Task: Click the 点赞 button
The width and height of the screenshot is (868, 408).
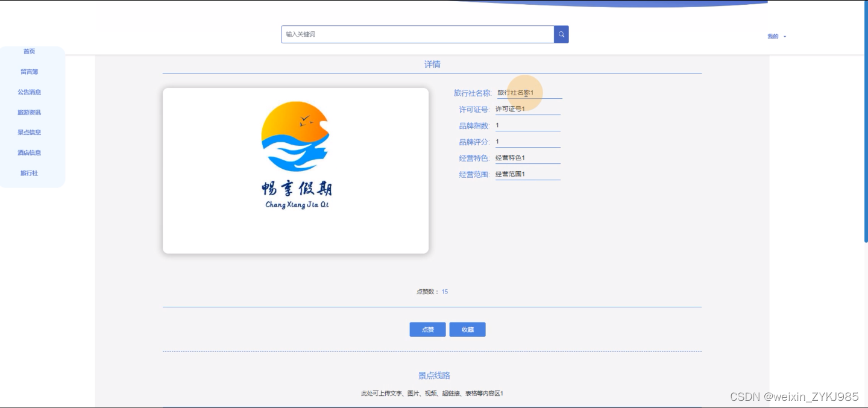Action: [x=428, y=330]
